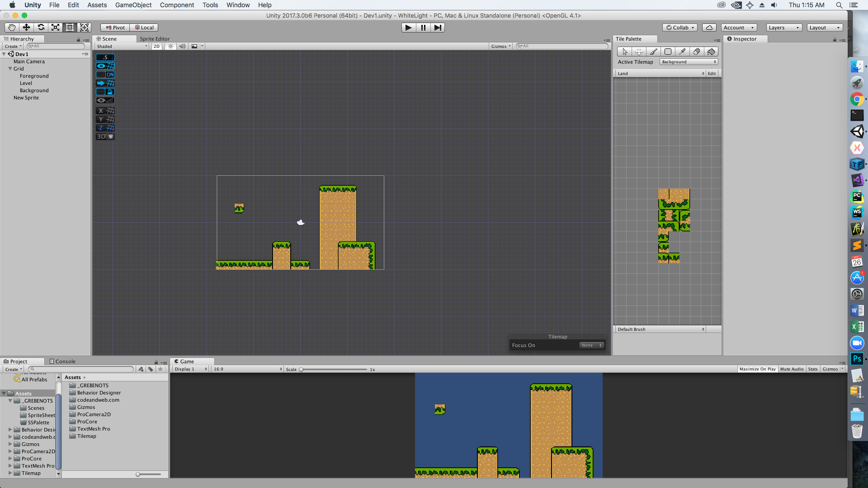868x488 pixels.
Task: Select the combined Transform tool
Action: (x=84, y=28)
